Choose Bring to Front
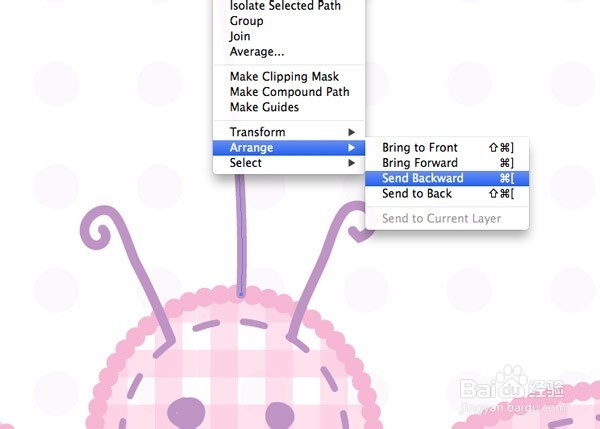 point(447,148)
